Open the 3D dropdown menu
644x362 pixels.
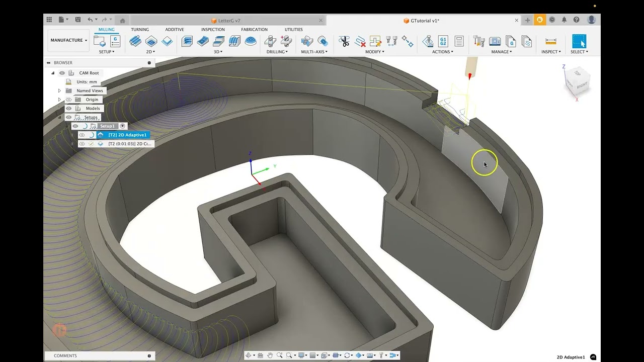coord(218,52)
